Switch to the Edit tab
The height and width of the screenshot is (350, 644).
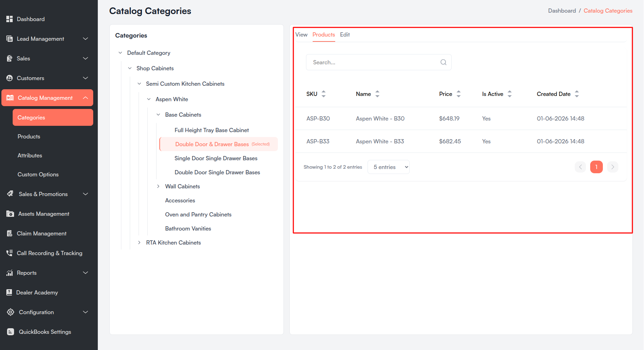(x=345, y=34)
